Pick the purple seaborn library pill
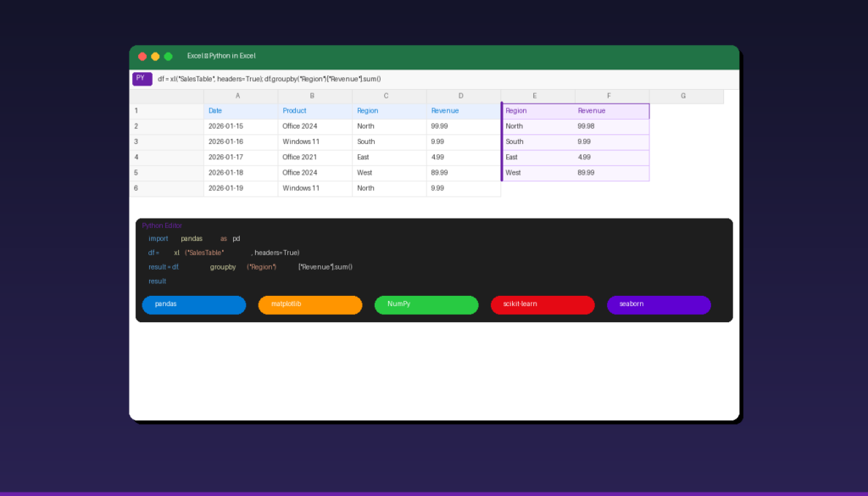The height and width of the screenshot is (496, 868). click(659, 304)
